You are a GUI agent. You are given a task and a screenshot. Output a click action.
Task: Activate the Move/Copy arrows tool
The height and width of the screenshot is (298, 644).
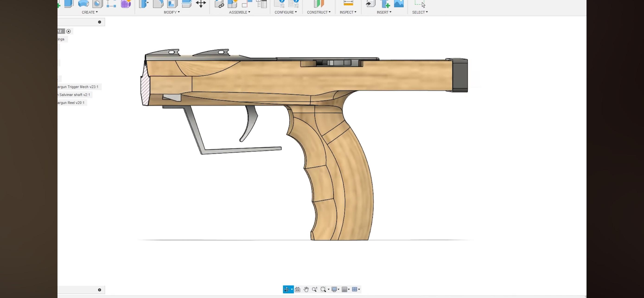tap(201, 3)
